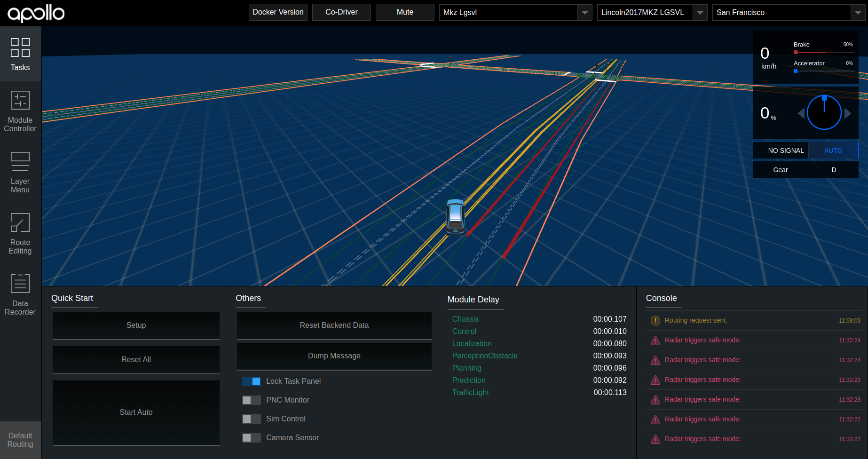Click the Accelerator progress bar
This screenshot has width=868, height=459.
823,71
